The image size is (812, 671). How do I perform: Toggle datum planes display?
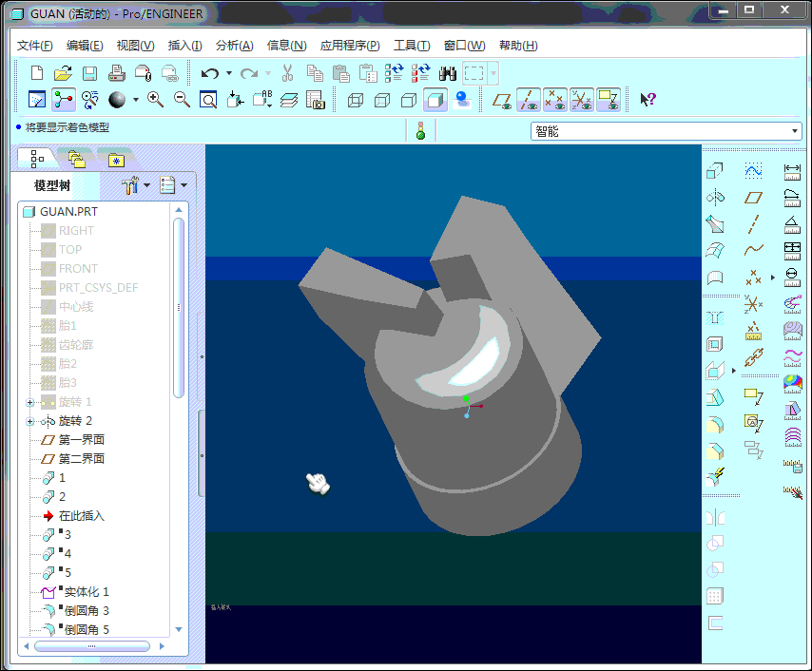coord(502,100)
